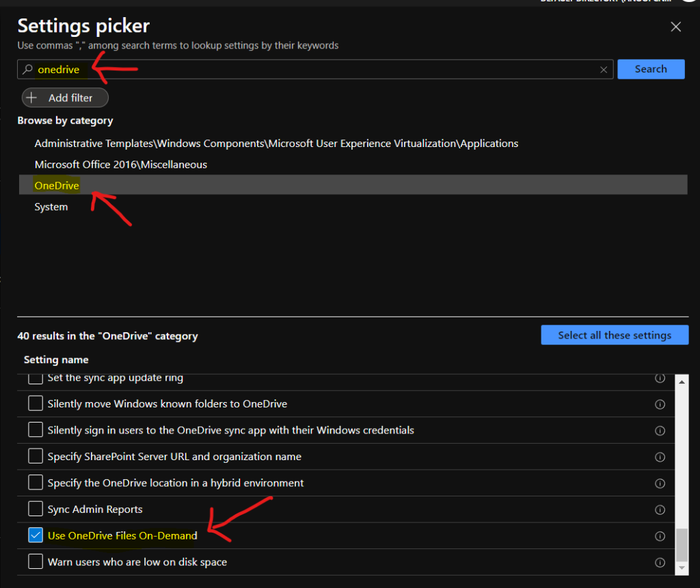This screenshot has width=700, height=588.
Task: Show info for Silently move Windows known folders
Action: pos(660,404)
